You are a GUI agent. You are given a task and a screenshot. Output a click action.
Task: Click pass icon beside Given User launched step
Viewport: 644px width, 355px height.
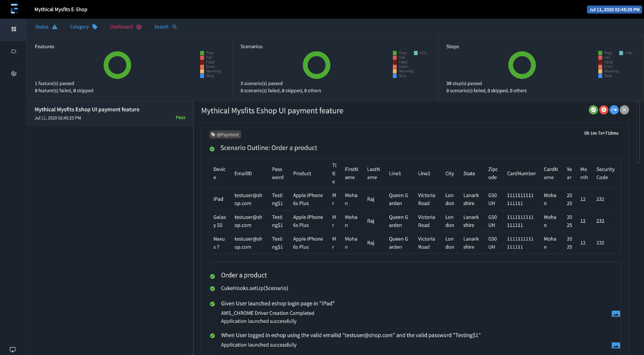click(212, 304)
